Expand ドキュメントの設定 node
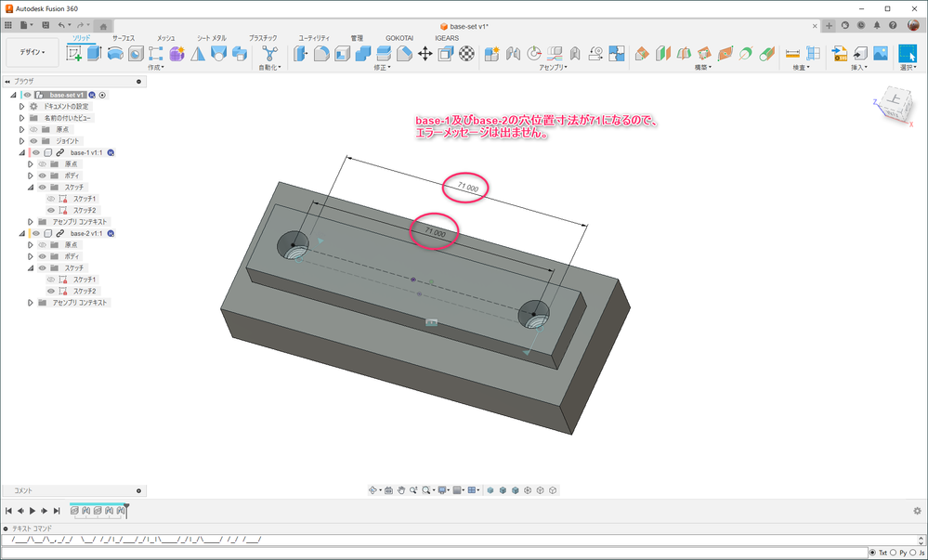 22,107
